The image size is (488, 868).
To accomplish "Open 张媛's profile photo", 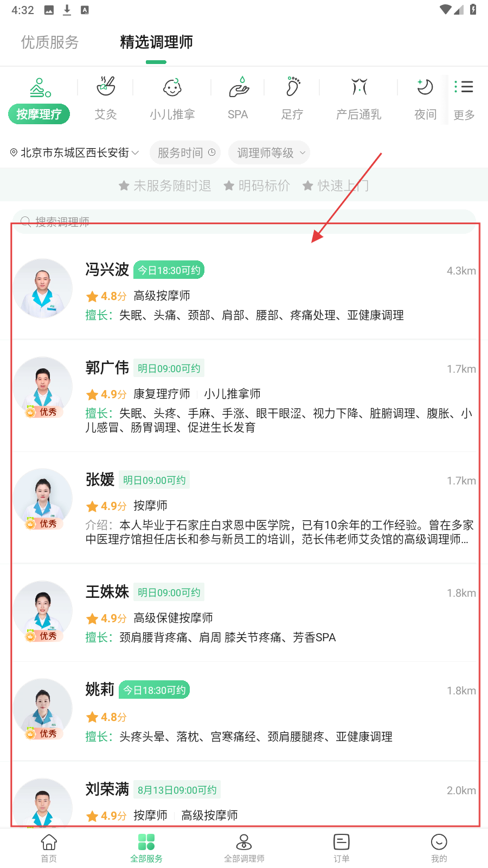I will tap(43, 498).
